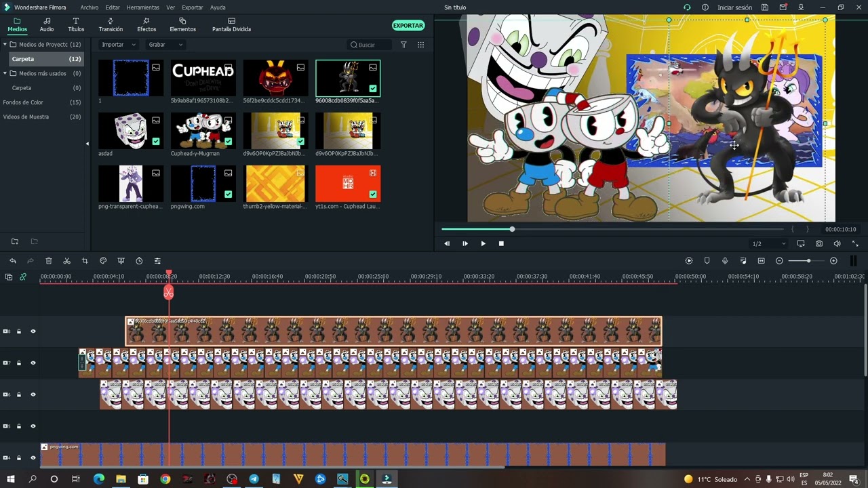Open the green screen tool icon
Image resolution: width=868 pixels, height=488 pixels.
(121, 261)
